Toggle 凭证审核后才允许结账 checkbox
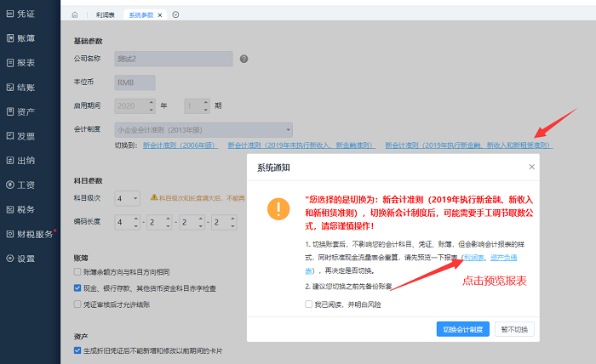Viewport: 596px width, 364px height. pos(78,304)
